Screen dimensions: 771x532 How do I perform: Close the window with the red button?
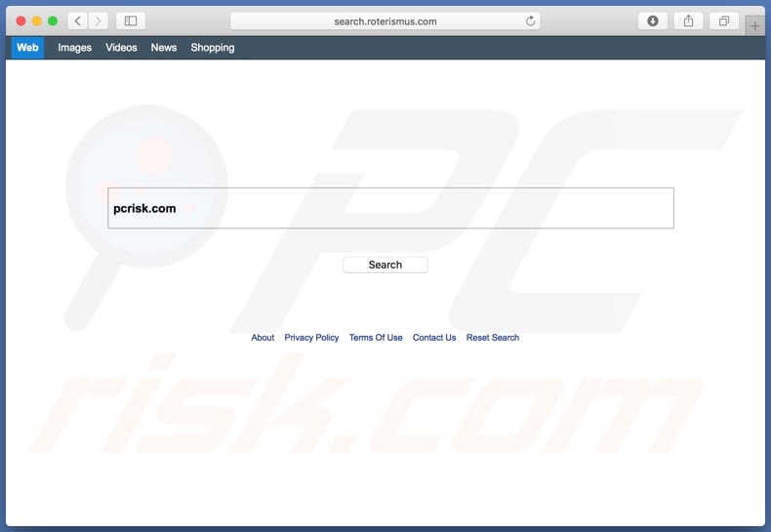click(x=21, y=21)
